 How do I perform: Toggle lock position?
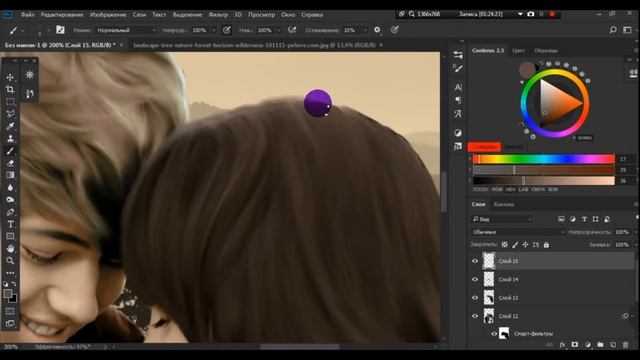pyautogui.click(x=525, y=244)
